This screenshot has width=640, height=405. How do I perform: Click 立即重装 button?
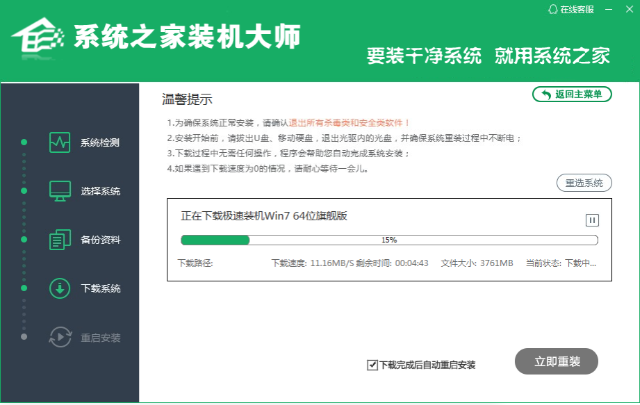pos(556,361)
